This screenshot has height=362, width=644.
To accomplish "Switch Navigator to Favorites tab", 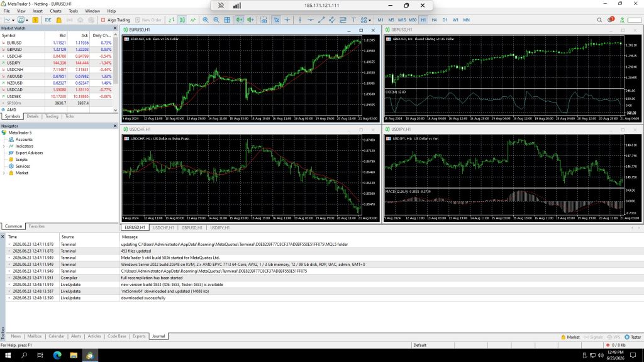I will [x=36, y=226].
